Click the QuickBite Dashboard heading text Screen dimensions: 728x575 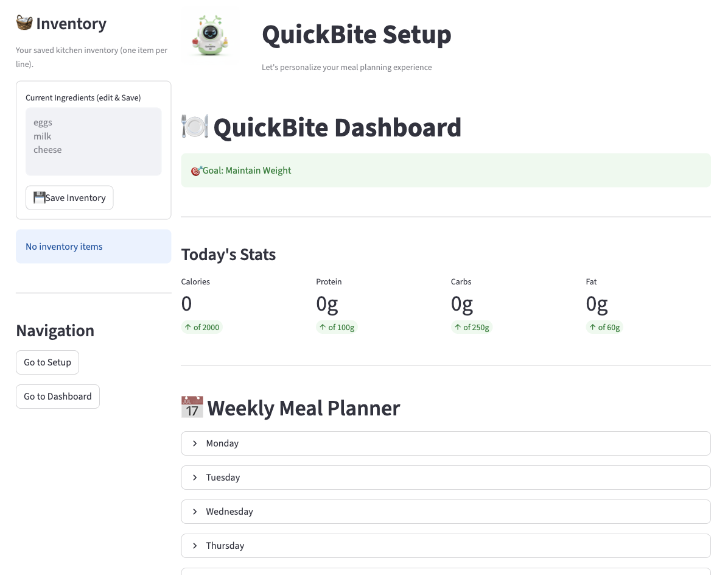coord(337,127)
